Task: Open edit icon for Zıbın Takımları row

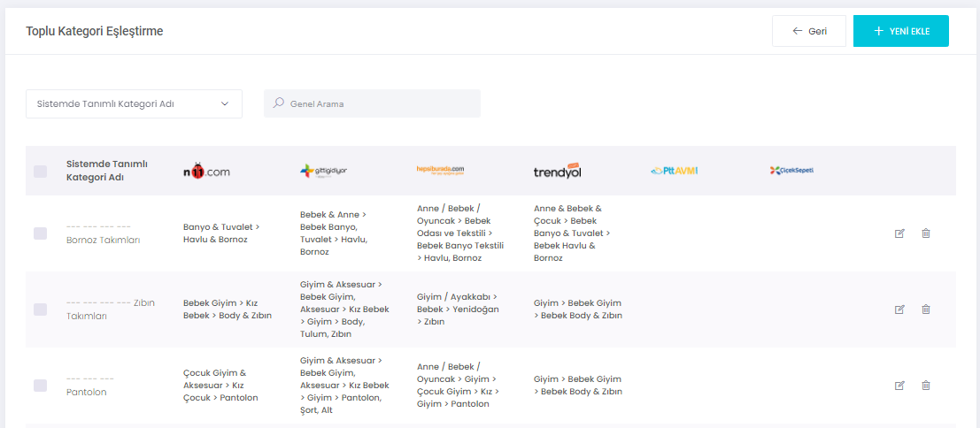Action: click(x=899, y=310)
